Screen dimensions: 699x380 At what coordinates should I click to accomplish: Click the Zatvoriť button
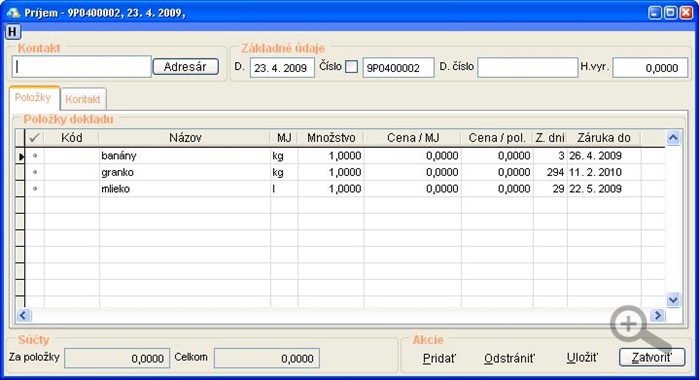click(x=652, y=357)
